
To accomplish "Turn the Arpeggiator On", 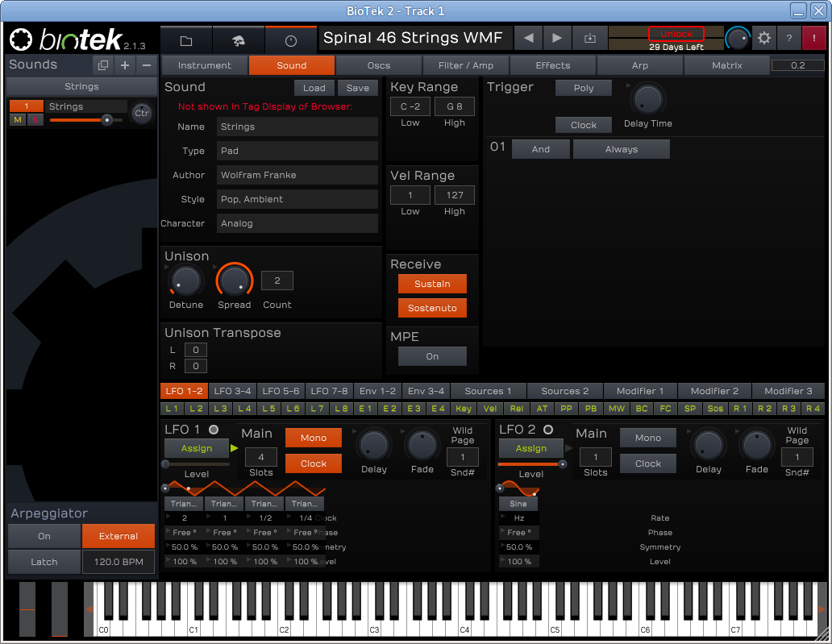I will click(x=44, y=536).
